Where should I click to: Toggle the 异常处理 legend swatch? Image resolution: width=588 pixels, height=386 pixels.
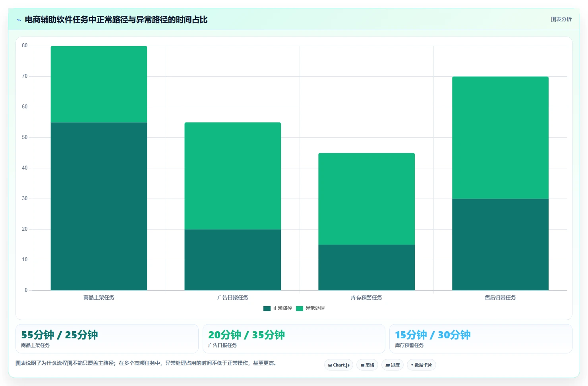tap(300, 309)
